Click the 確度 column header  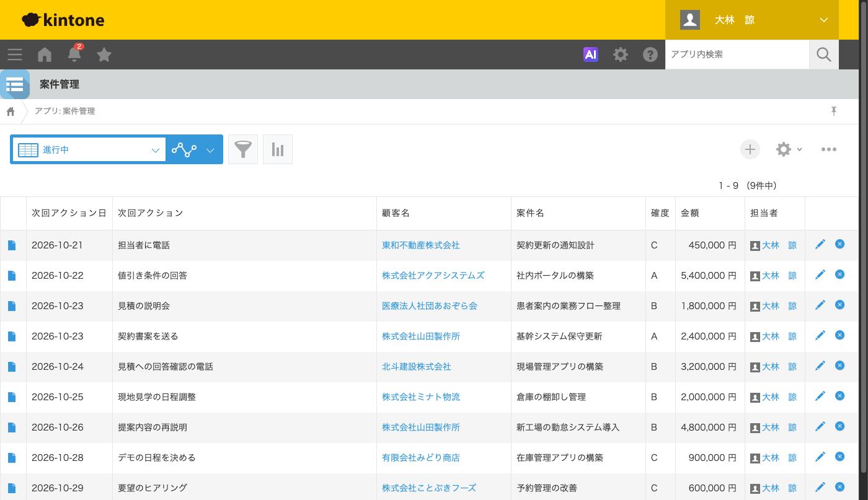[x=660, y=213]
